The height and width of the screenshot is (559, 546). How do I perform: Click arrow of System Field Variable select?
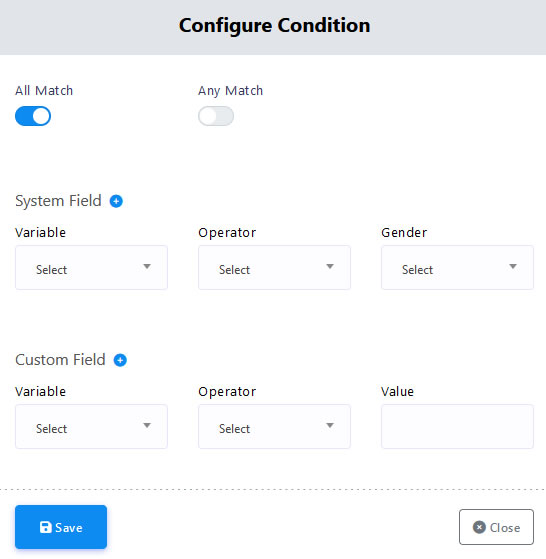(x=147, y=266)
